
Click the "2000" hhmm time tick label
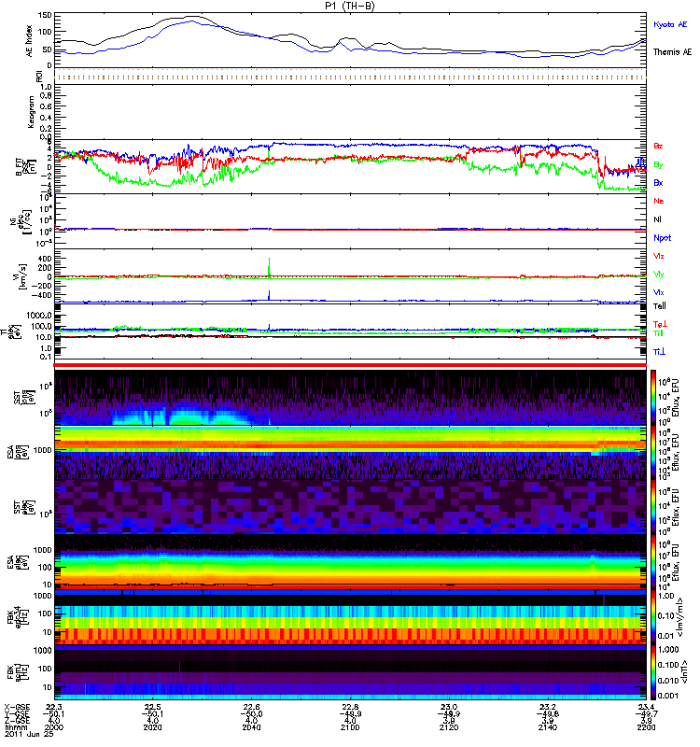pyautogui.click(x=54, y=727)
